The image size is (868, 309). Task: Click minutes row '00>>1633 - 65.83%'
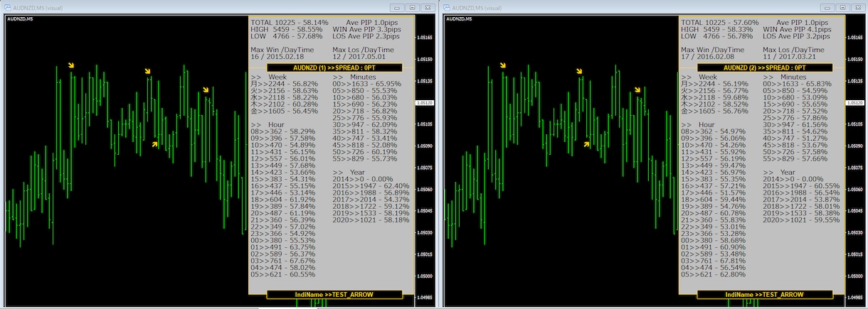point(796,84)
